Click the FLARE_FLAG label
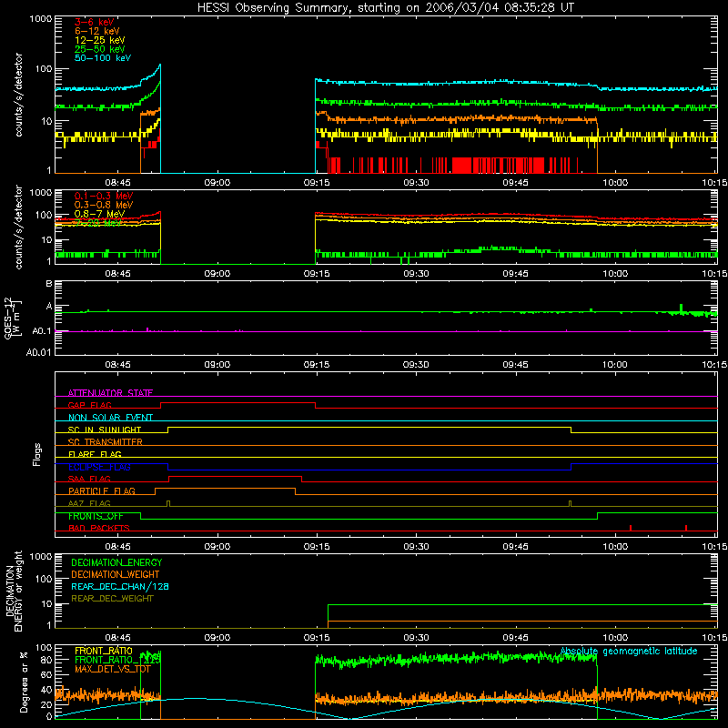 [95, 454]
